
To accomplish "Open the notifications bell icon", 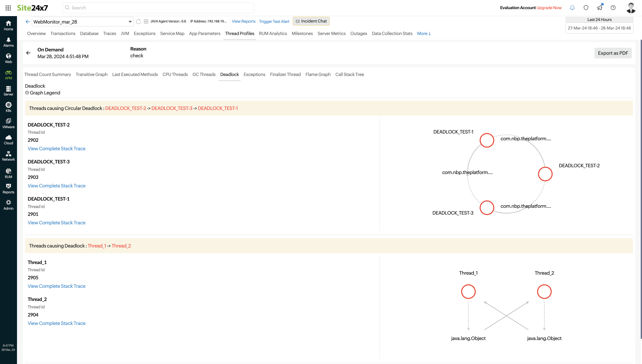I will point(572,8).
